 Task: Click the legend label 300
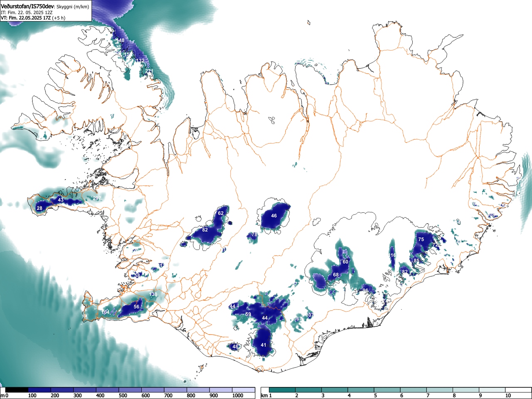pyautogui.click(x=77, y=396)
